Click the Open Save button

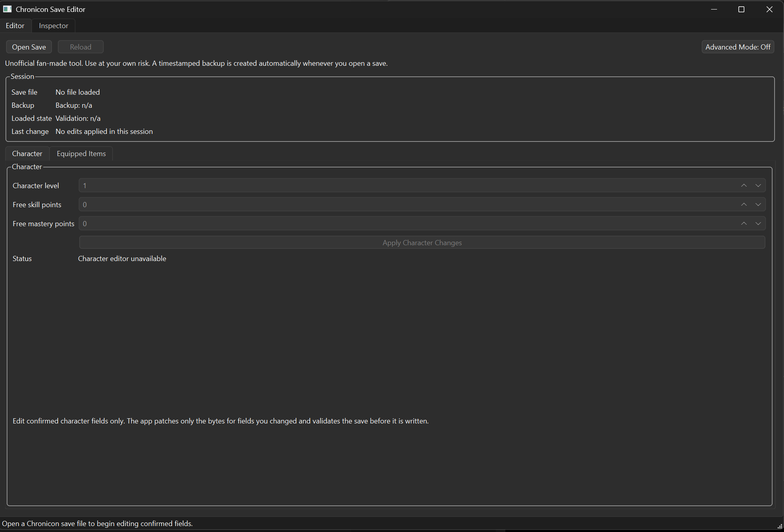29,47
